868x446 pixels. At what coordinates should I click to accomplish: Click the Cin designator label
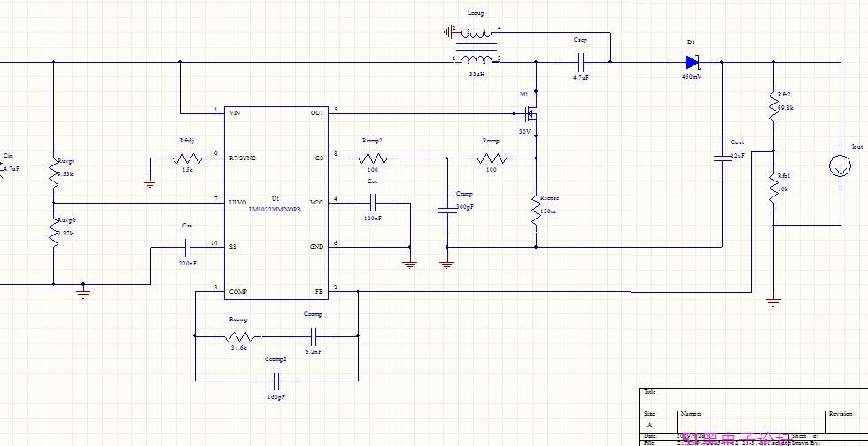pyautogui.click(x=8, y=156)
